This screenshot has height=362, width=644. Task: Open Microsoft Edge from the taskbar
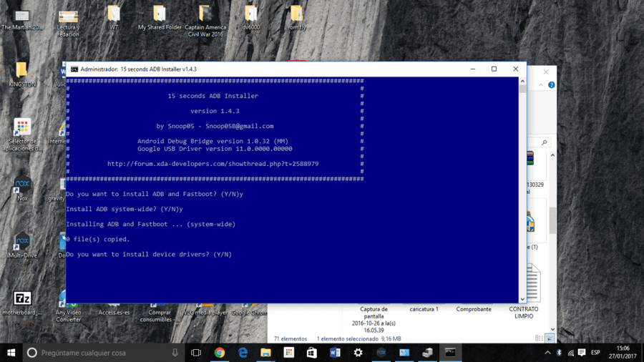(243, 353)
